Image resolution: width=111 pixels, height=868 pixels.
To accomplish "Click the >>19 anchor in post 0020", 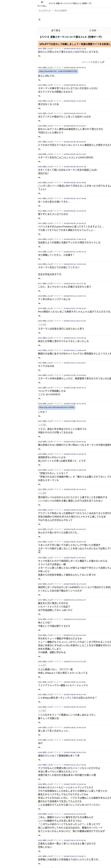I will tap(42, 325).
